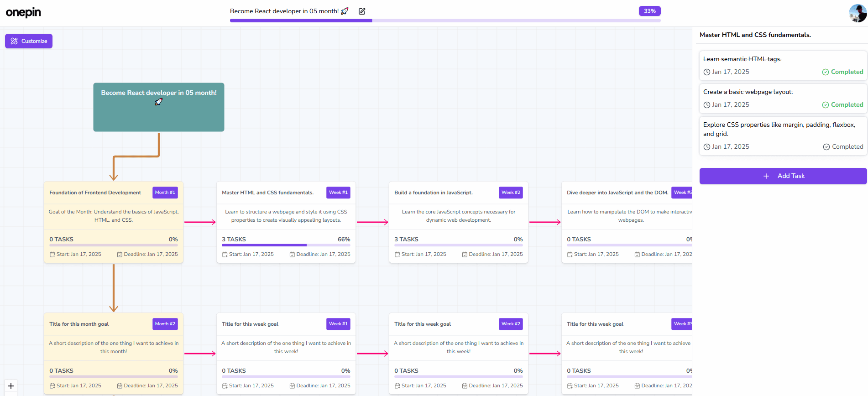The width and height of the screenshot is (868, 396).
Task: Click side panel title Master HTML and CSS fundamentals
Action: [x=755, y=35]
